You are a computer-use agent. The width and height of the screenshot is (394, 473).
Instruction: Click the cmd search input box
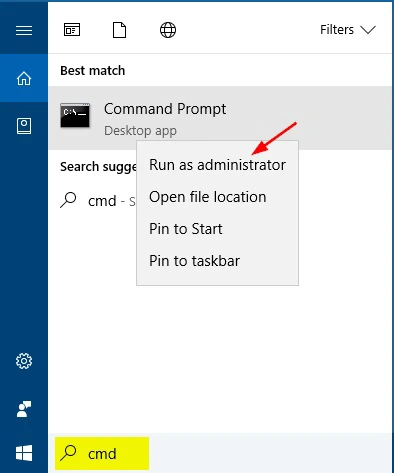[220, 453]
